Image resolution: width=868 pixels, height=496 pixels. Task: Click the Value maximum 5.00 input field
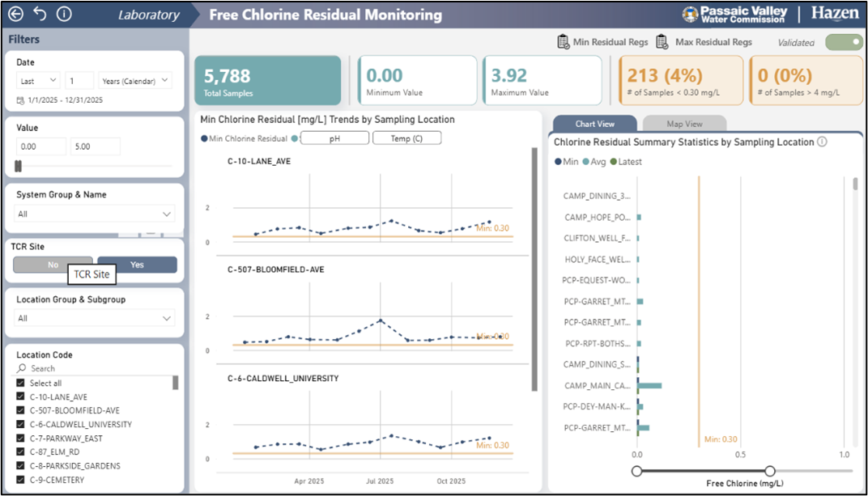(95, 146)
